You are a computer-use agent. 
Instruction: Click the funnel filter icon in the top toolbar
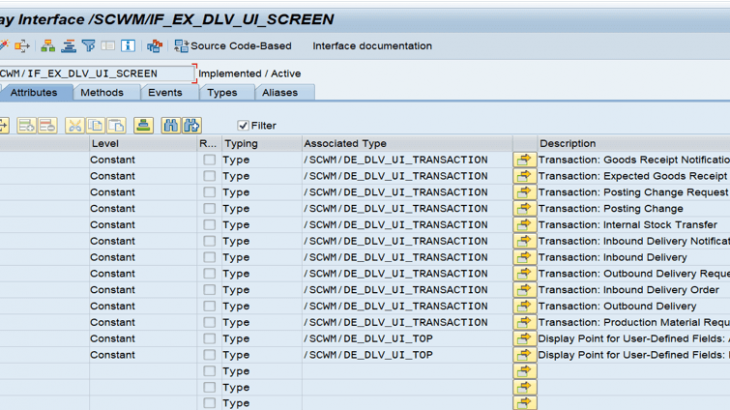(88, 46)
